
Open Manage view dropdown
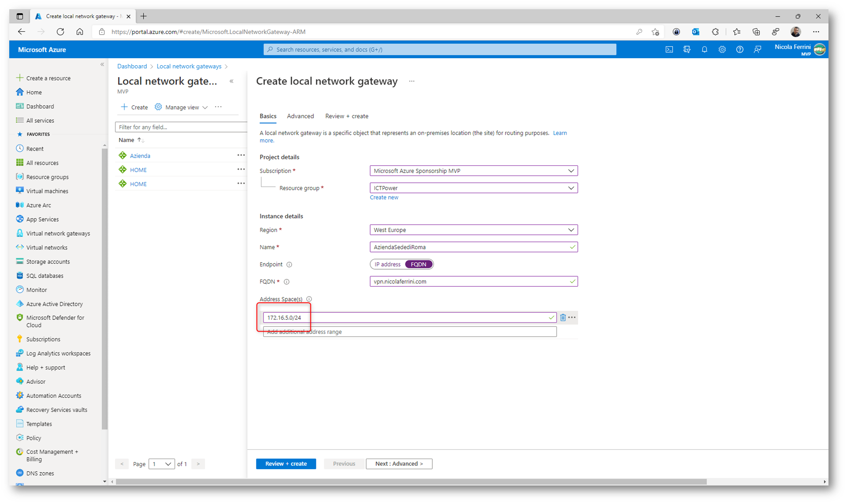[x=181, y=107]
